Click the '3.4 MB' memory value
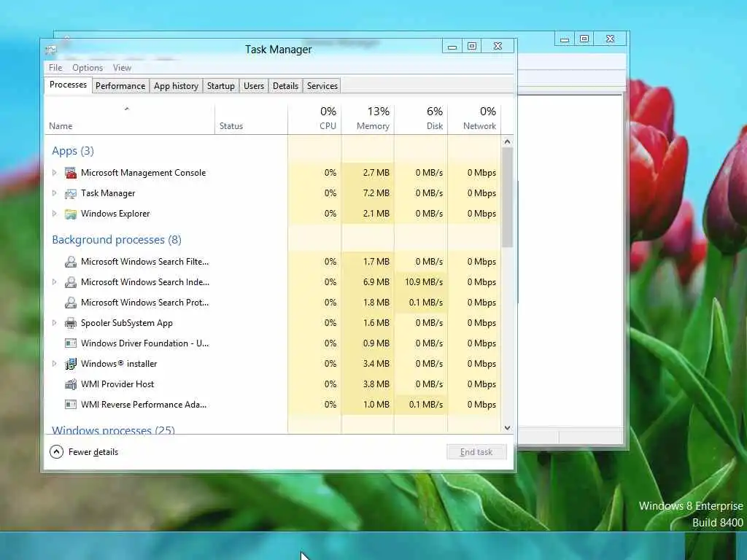The width and height of the screenshot is (747, 560). point(376,364)
